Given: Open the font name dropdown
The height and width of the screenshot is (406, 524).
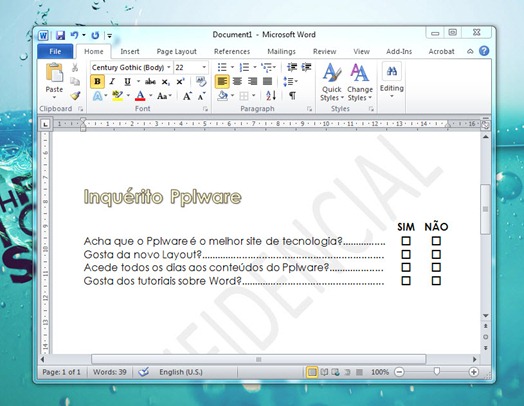Looking at the screenshot, I should click(169, 67).
